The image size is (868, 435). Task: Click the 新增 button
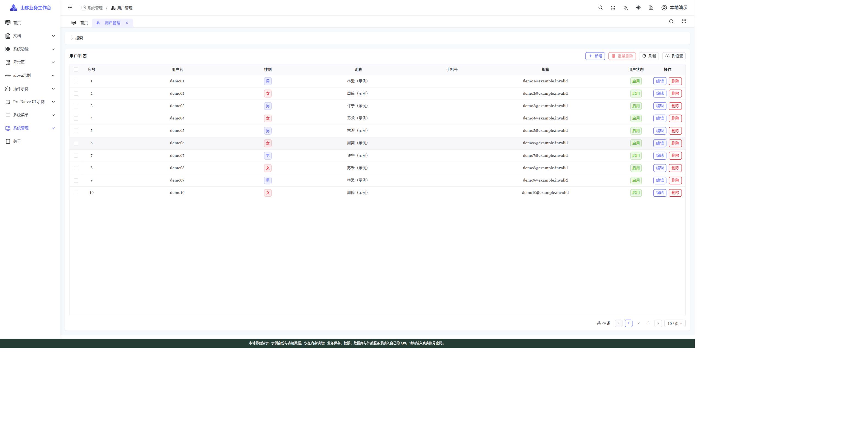[x=595, y=56]
